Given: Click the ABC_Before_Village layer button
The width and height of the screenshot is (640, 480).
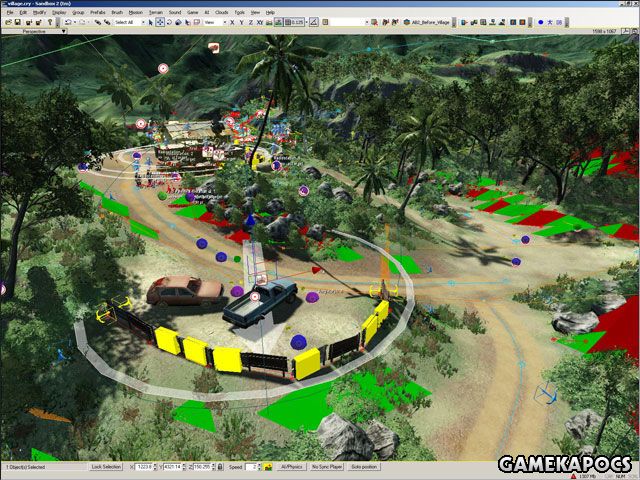Looking at the screenshot, I should point(427,22).
